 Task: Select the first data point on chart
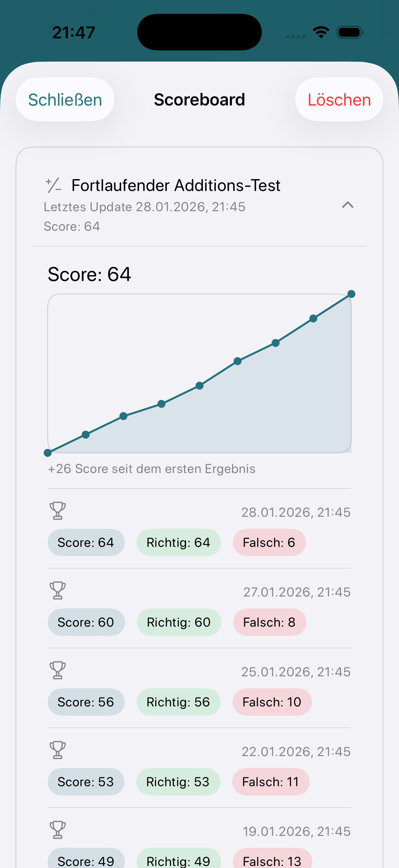click(48, 453)
